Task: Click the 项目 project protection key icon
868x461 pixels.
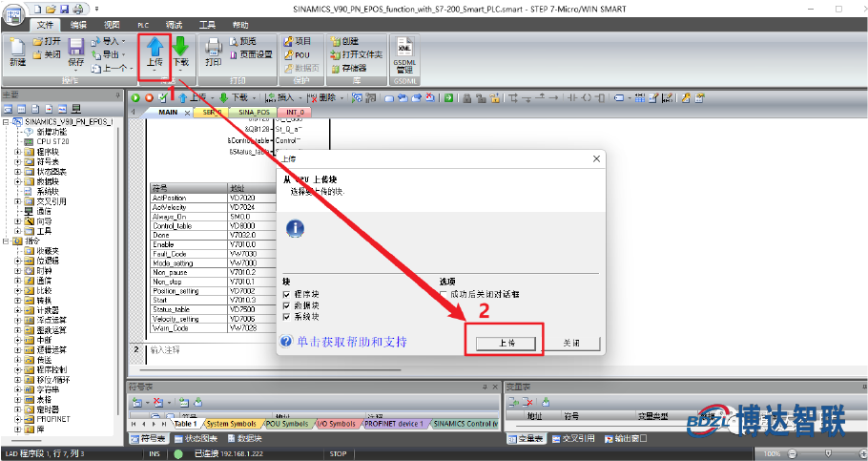Action: [288, 42]
